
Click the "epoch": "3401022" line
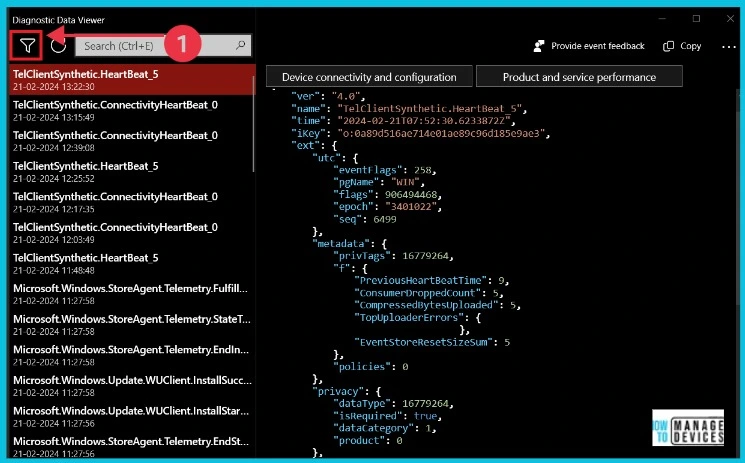pos(387,207)
